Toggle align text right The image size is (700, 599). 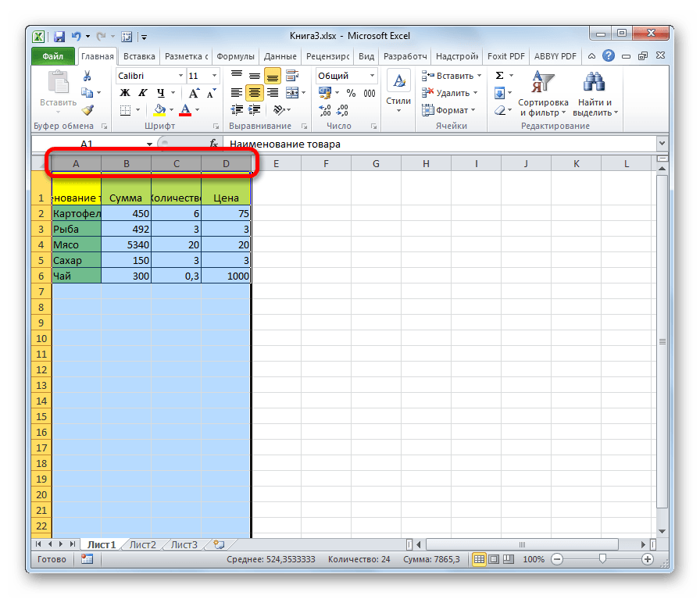coord(273,93)
